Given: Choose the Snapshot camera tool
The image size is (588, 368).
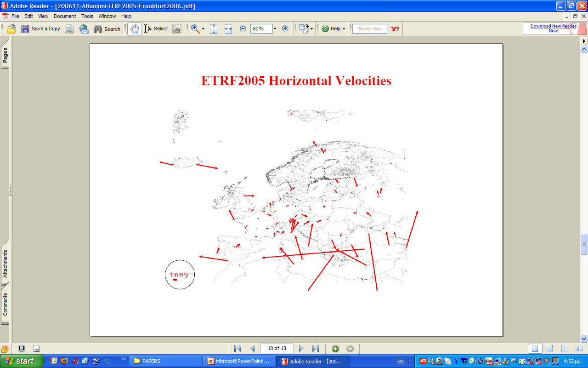Looking at the screenshot, I should [176, 29].
